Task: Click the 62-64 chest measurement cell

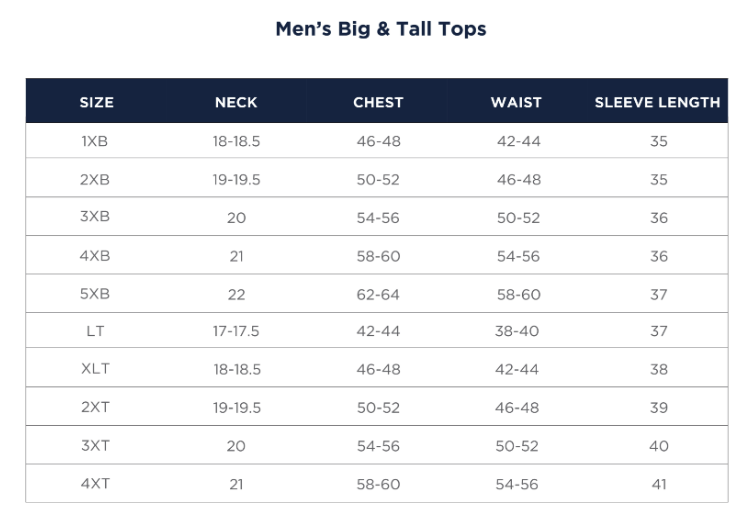Action: tap(378, 294)
